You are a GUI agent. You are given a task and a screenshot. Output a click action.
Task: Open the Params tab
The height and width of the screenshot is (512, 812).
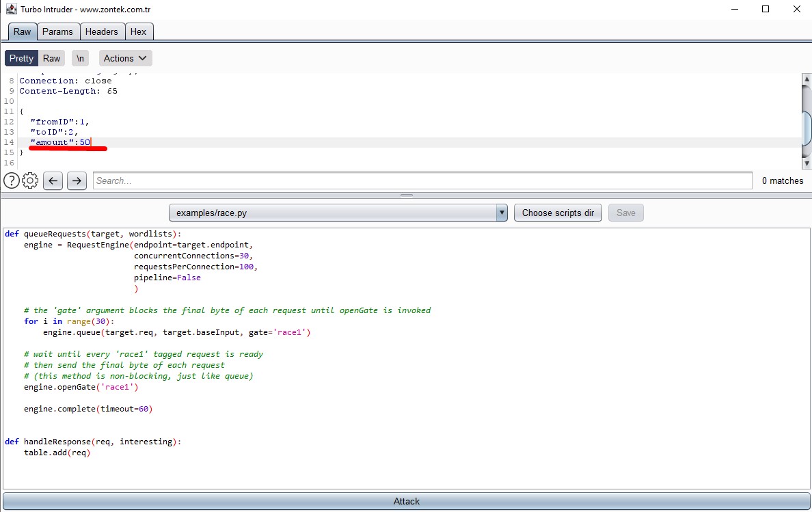point(58,31)
